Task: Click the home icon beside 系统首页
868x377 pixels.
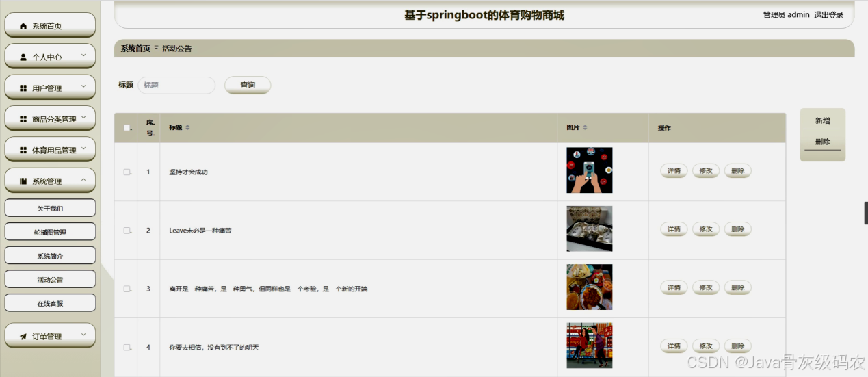Action: coord(23,26)
